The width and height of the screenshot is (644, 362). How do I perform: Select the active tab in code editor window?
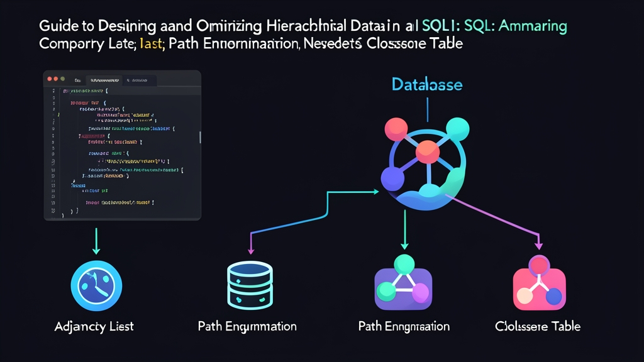104,80
